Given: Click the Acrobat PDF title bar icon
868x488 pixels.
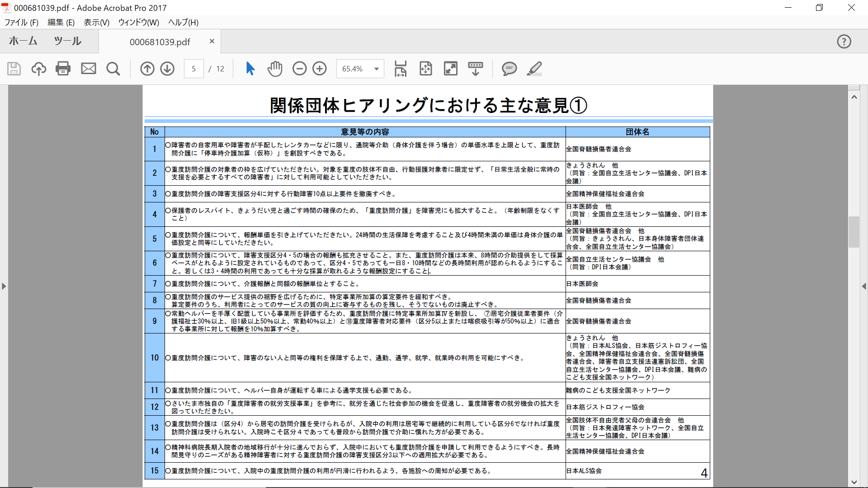Looking at the screenshot, I should 6,8.
